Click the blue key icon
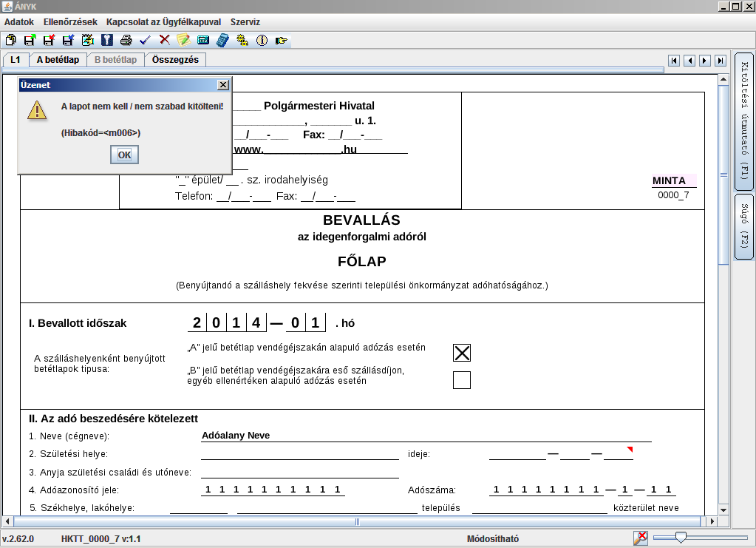Viewport: 756px width, 548px height. click(107, 40)
